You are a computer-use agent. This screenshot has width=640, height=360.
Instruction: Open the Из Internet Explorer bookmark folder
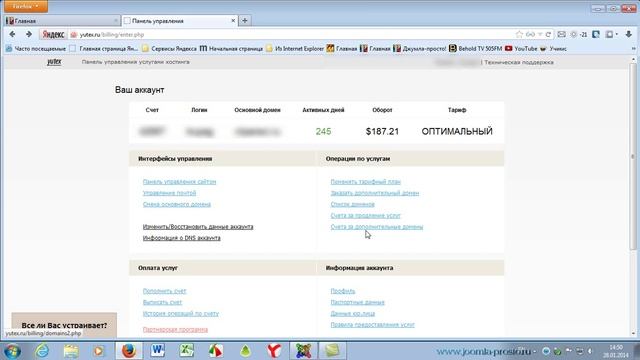click(295, 49)
